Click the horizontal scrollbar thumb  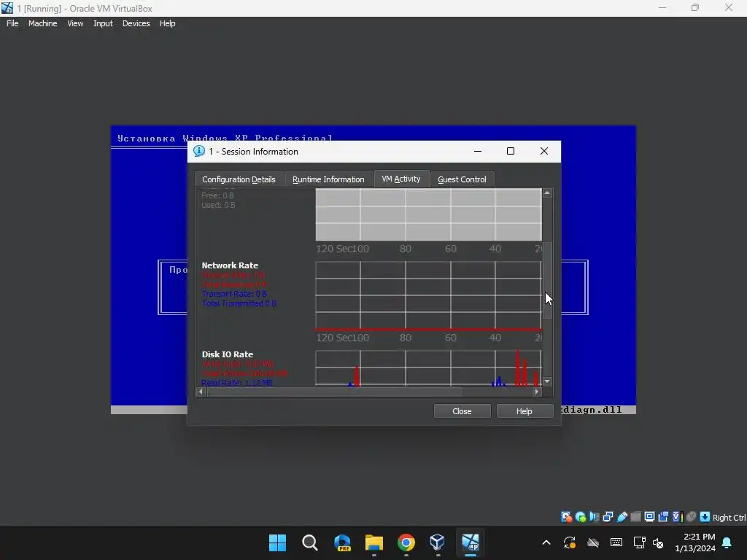point(334,392)
